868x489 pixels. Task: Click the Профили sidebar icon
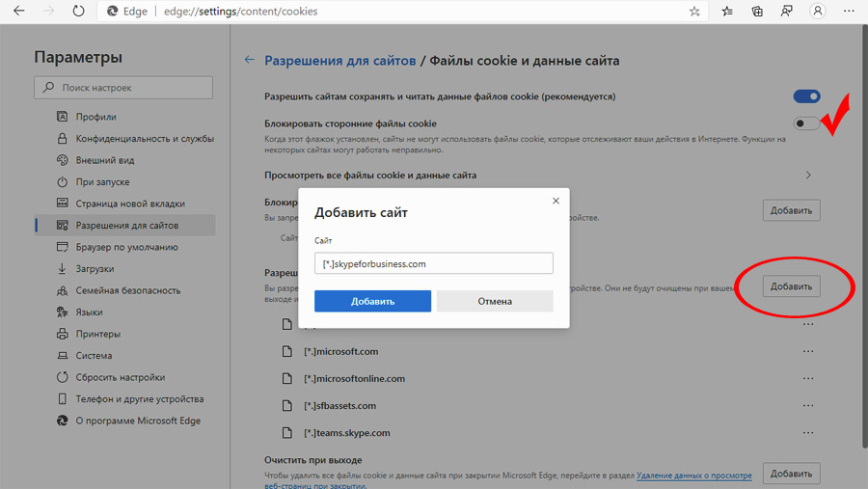click(x=62, y=117)
